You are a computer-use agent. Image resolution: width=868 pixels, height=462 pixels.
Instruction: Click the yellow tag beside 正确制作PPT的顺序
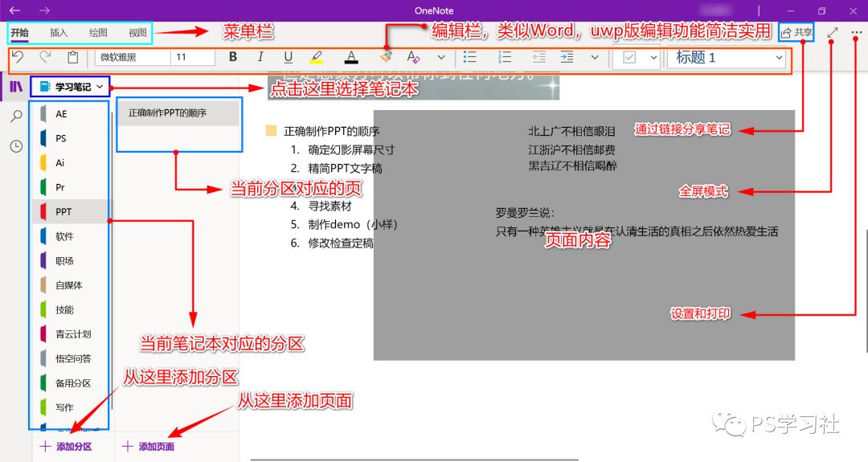pos(271,131)
